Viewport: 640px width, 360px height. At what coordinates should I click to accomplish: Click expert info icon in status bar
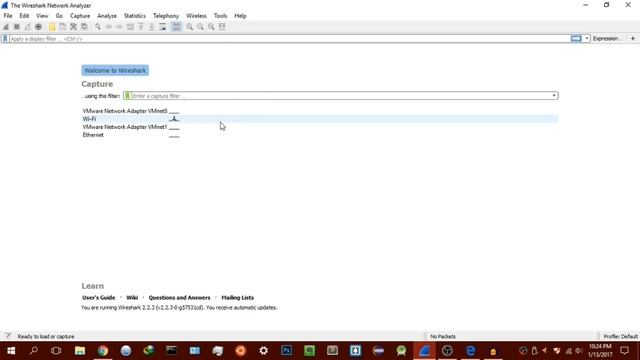point(8,336)
